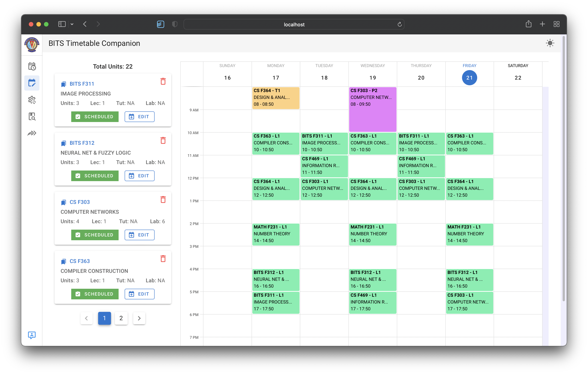588x374 pixels.
Task: Go to previous page of courses
Action: [86, 318]
